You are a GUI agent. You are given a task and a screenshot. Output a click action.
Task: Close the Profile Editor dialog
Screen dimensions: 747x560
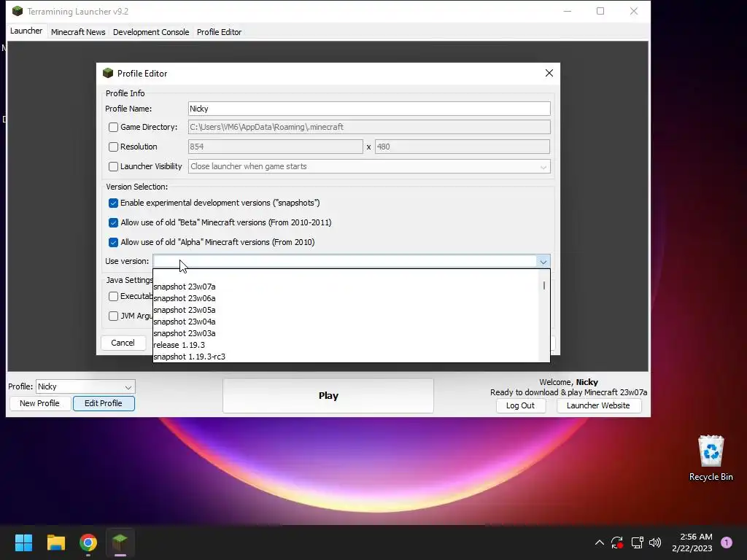[x=549, y=73]
